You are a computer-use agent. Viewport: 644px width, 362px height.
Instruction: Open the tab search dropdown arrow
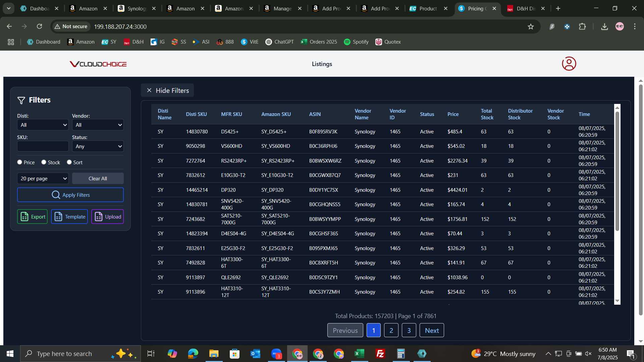pyautogui.click(x=8, y=8)
